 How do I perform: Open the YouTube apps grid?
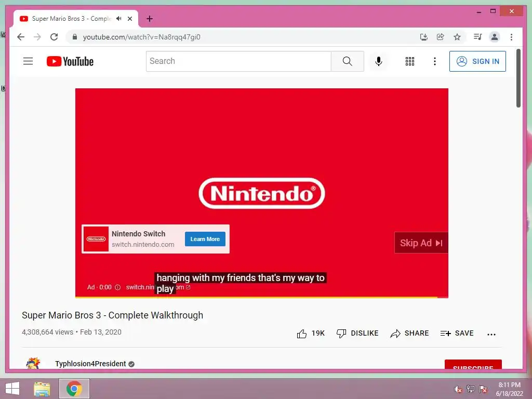pyautogui.click(x=410, y=61)
